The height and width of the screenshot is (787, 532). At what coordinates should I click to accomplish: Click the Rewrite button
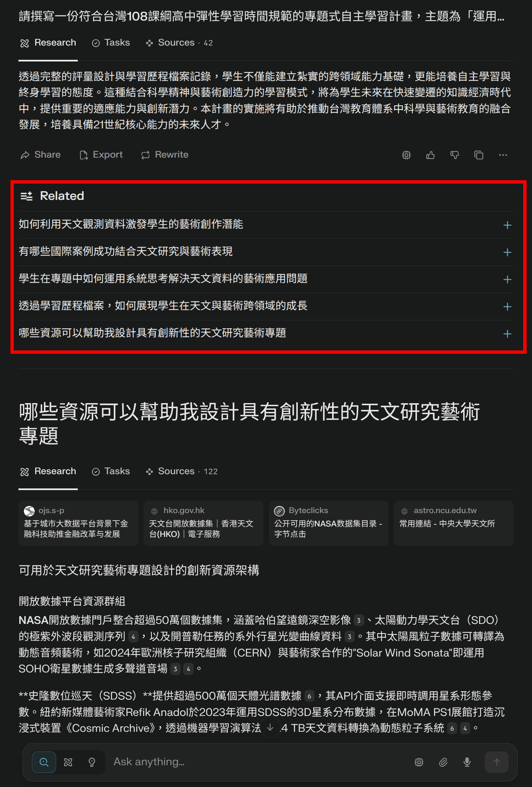[165, 155]
